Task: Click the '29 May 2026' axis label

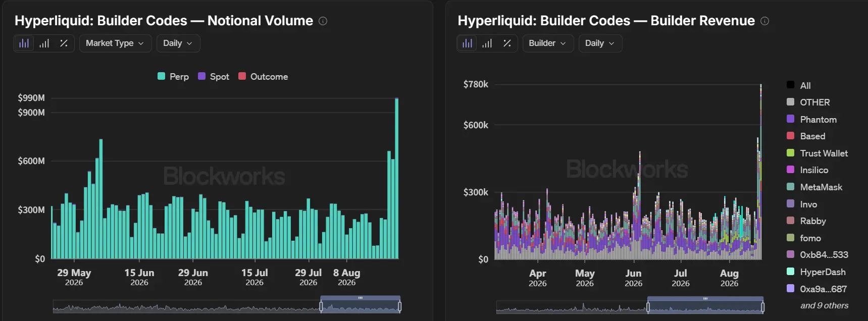Action: pos(74,277)
